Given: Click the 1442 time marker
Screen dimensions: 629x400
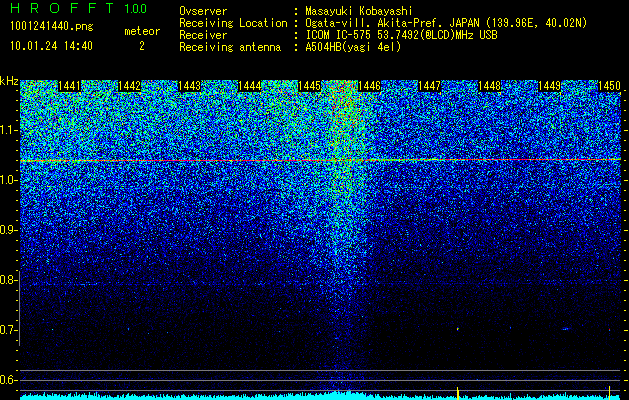Looking at the screenshot, I should tap(130, 86).
